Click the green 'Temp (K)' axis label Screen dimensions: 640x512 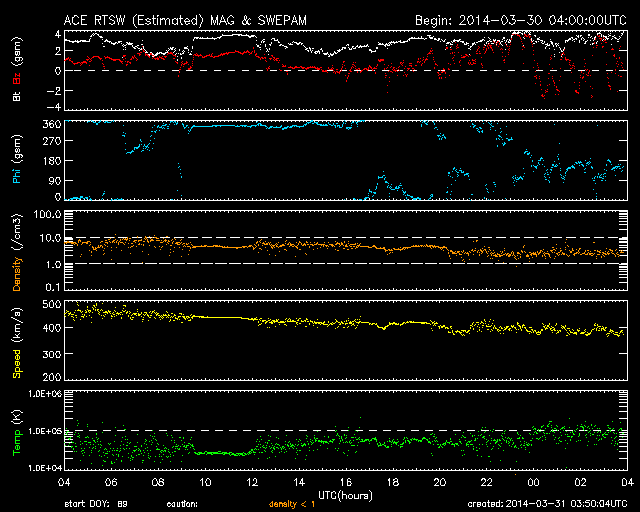[17, 433]
